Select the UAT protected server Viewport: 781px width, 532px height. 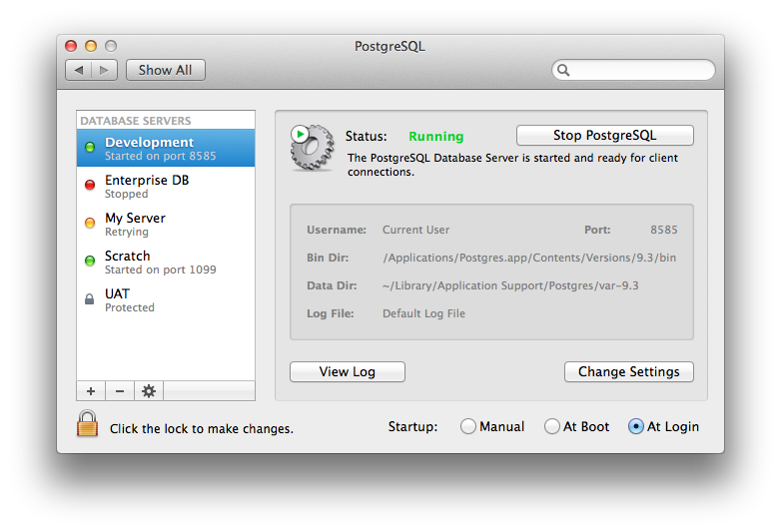[166, 299]
